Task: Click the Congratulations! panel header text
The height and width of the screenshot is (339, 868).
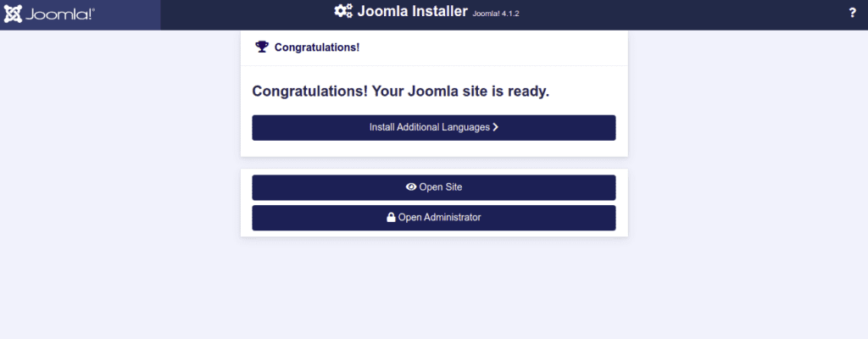Action: 317,47
